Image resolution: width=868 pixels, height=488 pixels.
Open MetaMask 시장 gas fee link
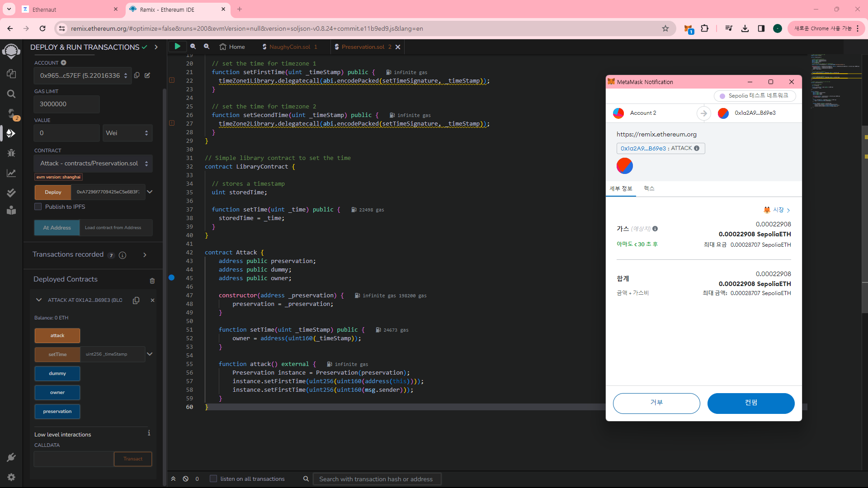click(x=777, y=210)
